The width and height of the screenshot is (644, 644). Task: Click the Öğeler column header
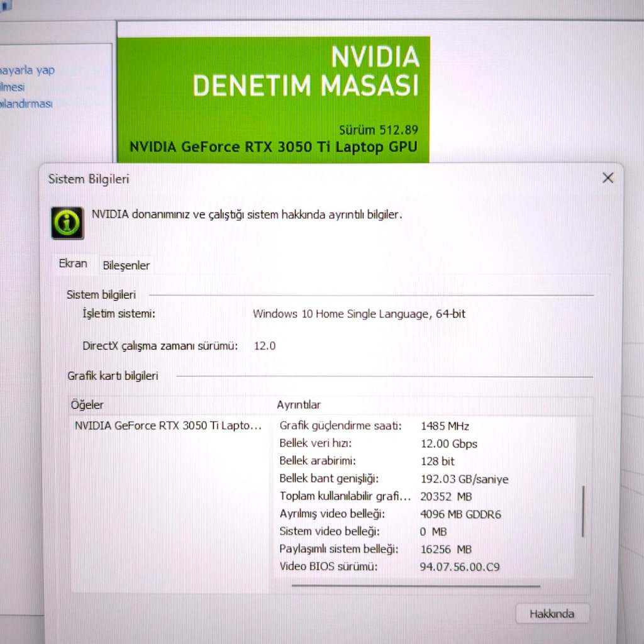[87, 405]
